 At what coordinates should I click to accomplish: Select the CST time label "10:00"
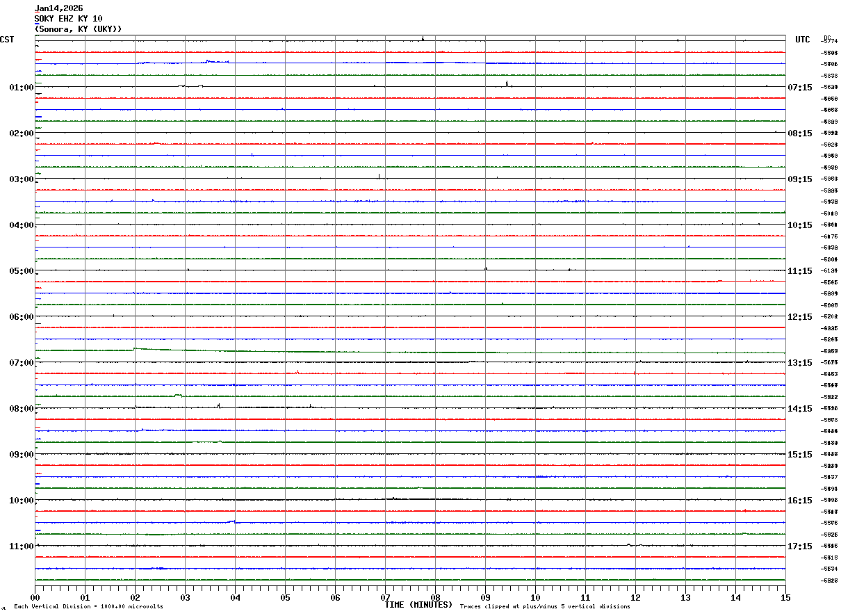tap(22, 501)
